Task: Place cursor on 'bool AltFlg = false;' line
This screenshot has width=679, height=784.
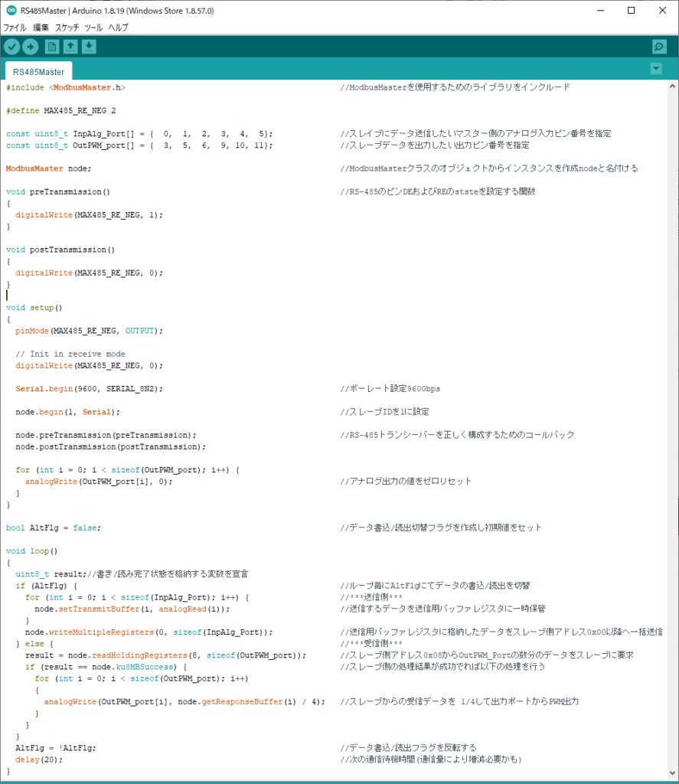Action: click(x=53, y=528)
